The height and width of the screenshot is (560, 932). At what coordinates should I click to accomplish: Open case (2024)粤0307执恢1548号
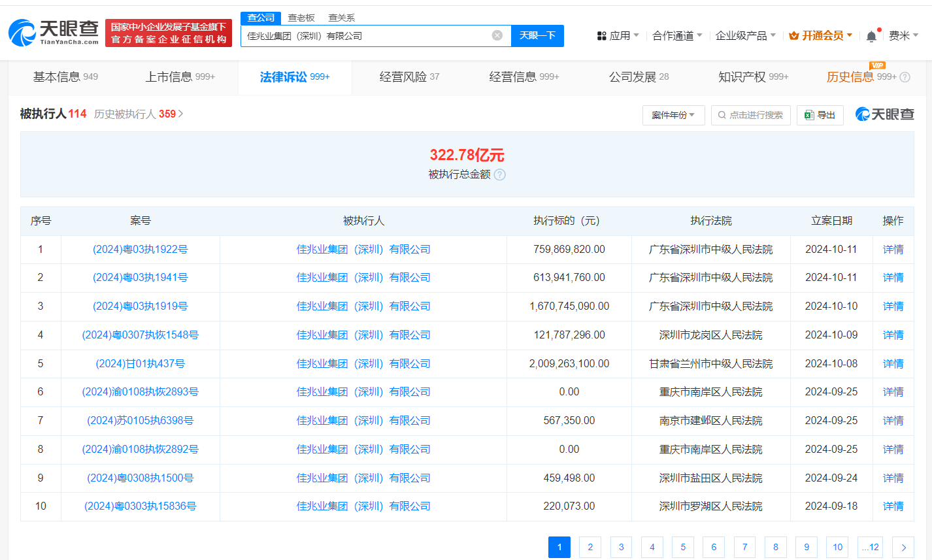click(141, 335)
